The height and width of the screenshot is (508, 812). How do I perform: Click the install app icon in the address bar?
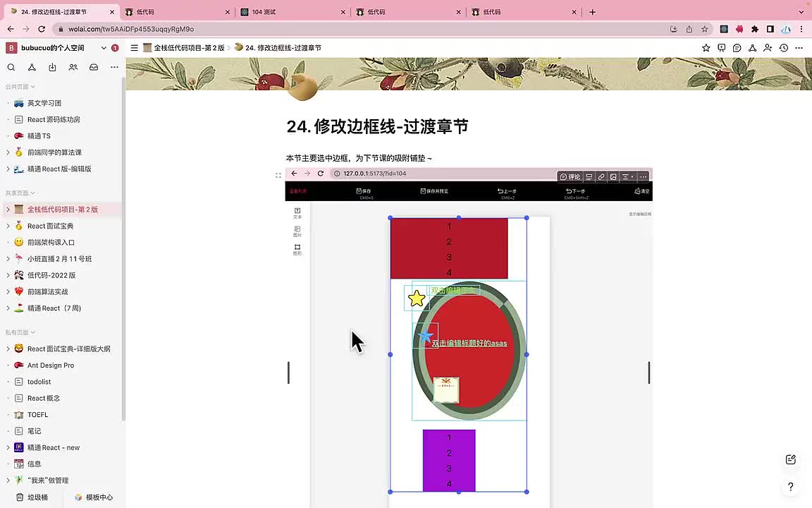click(673, 29)
